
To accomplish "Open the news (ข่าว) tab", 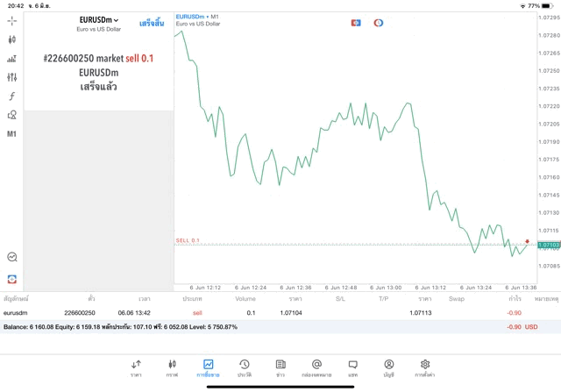I will point(280,367).
